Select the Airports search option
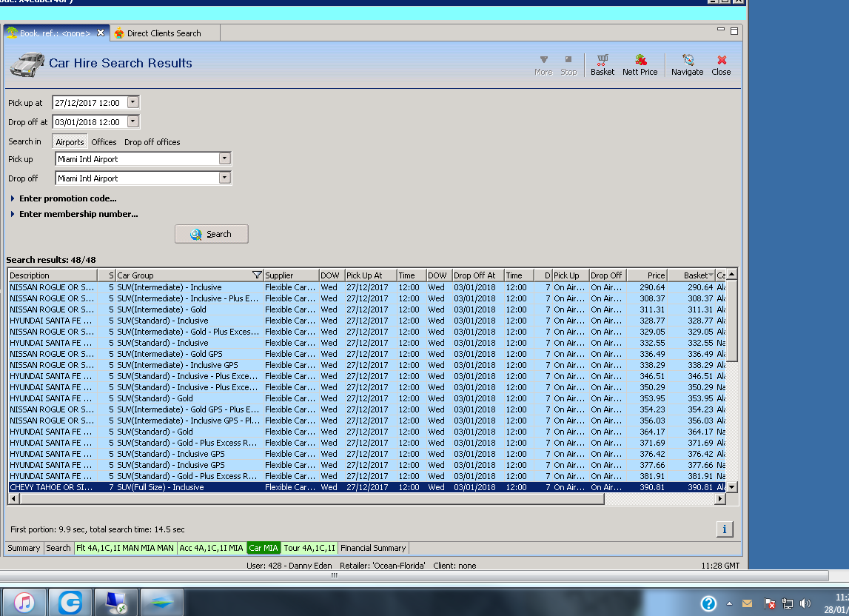The image size is (849, 616). 70,142
